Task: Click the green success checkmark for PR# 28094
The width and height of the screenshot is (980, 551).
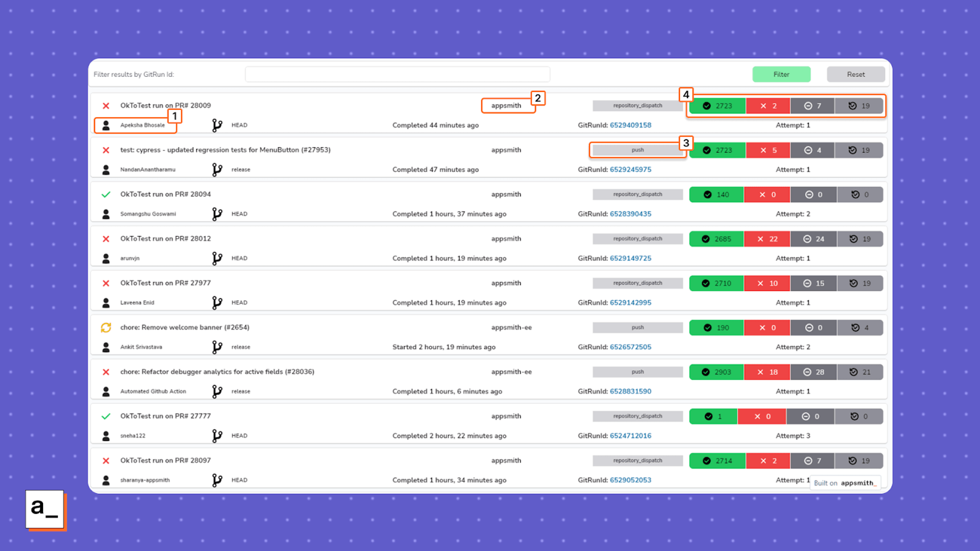Action: tap(106, 194)
